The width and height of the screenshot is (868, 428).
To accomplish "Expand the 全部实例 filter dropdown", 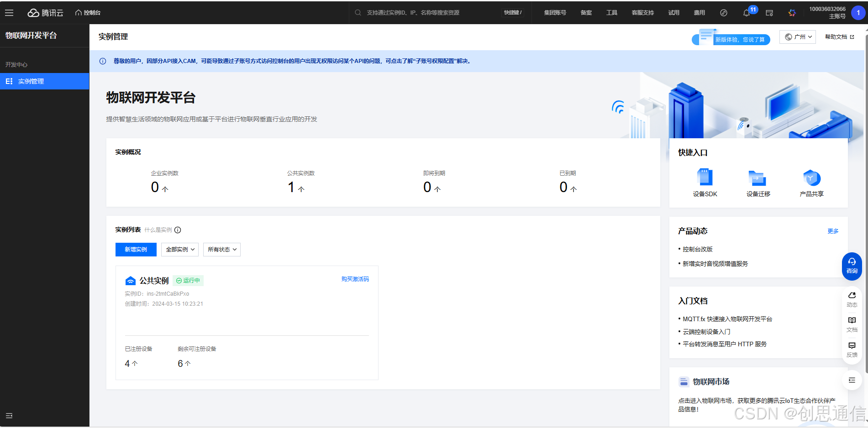I will (x=180, y=250).
